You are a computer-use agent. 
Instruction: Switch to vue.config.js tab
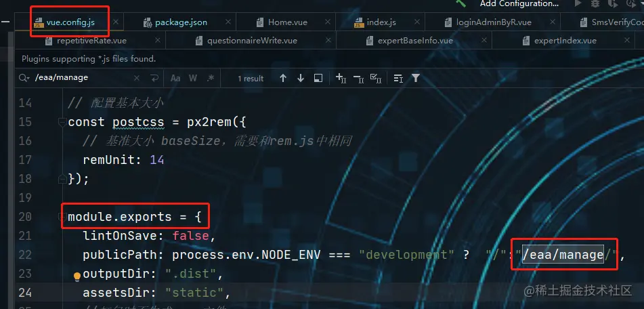point(70,22)
